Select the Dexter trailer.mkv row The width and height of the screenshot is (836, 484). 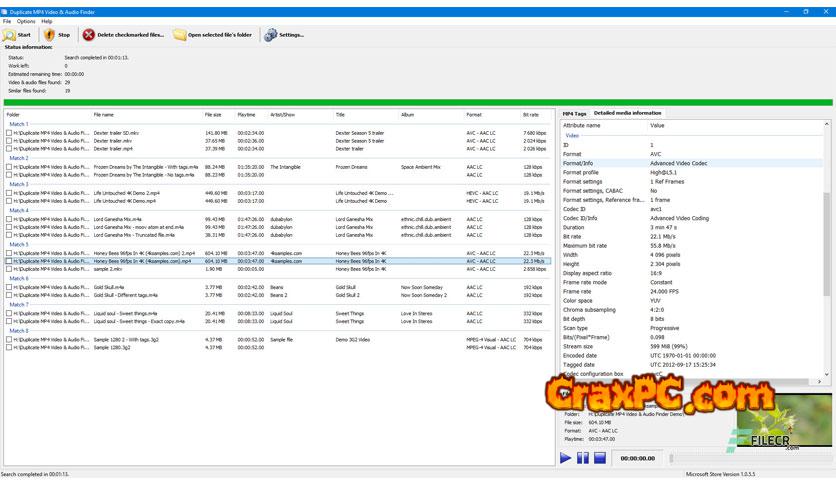pos(277,141)
